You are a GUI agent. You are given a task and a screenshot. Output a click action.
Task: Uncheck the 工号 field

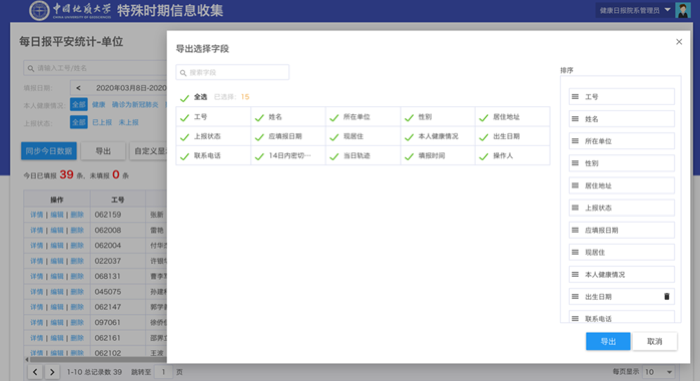184,117
